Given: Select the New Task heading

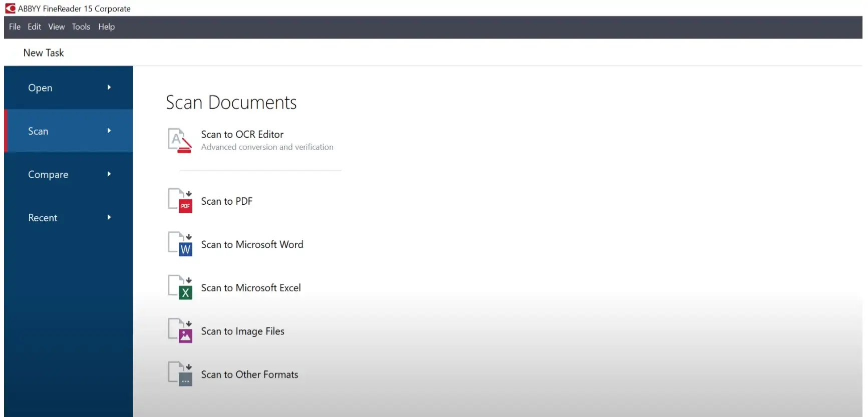Looking at the screenshot, I should point(44,53).
